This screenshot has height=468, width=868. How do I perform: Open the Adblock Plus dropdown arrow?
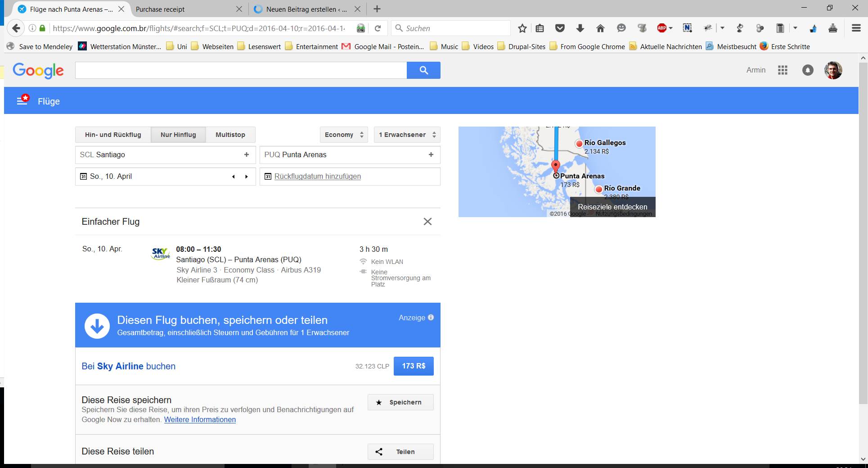tap(670, 28)
